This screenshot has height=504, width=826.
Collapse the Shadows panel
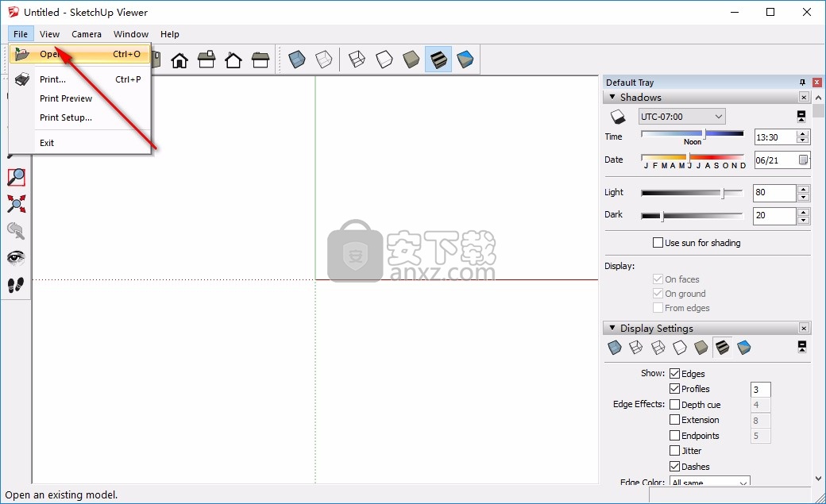(x=612, y=97)
